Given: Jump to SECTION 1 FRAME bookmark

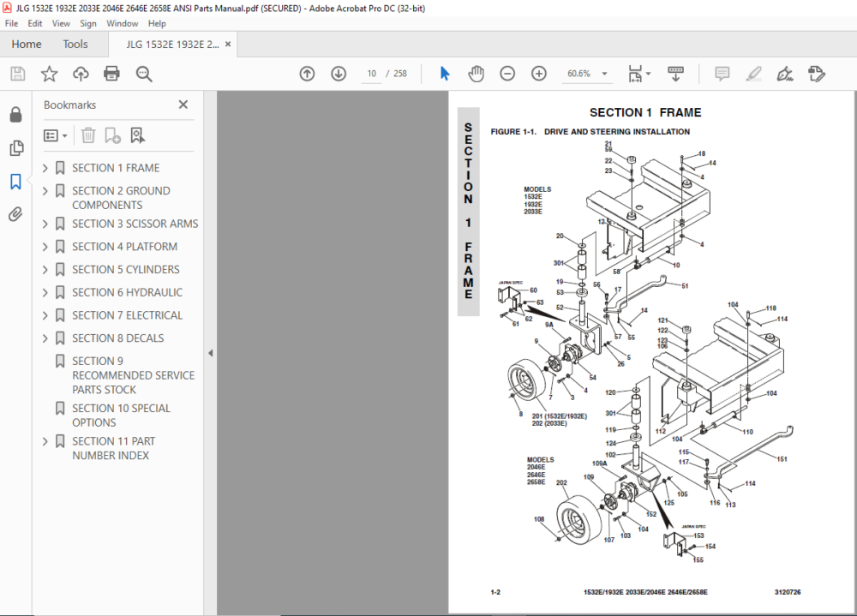Looking at the screenshot, I should (116, 168).
